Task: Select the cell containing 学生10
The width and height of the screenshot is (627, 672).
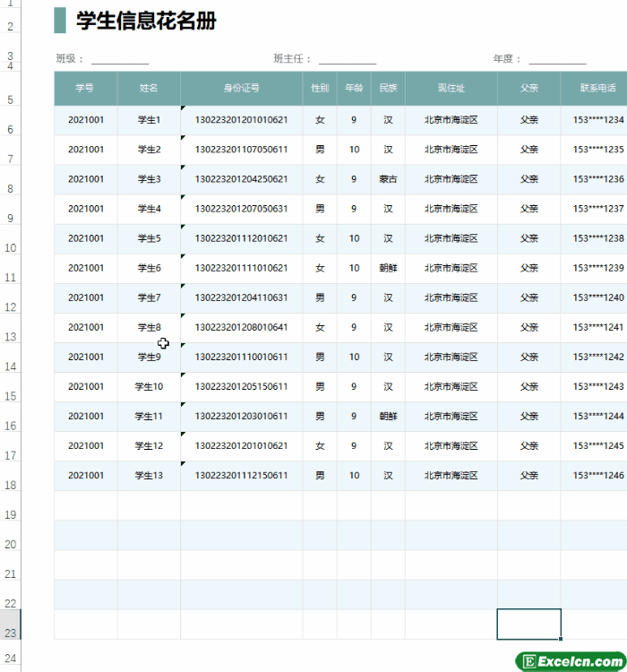Action: click(149, 386)
